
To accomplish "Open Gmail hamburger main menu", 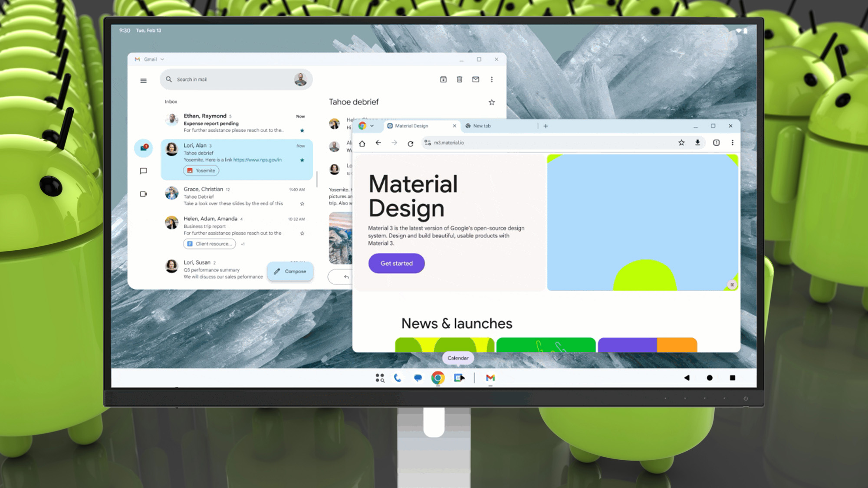I will tap(143, 81).
